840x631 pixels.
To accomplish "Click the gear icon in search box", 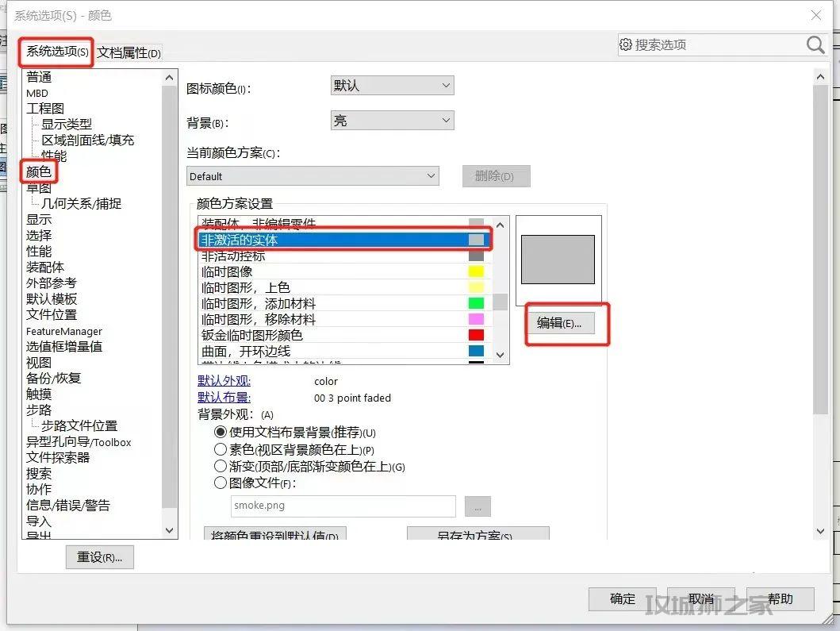I will tap(626, 45).
